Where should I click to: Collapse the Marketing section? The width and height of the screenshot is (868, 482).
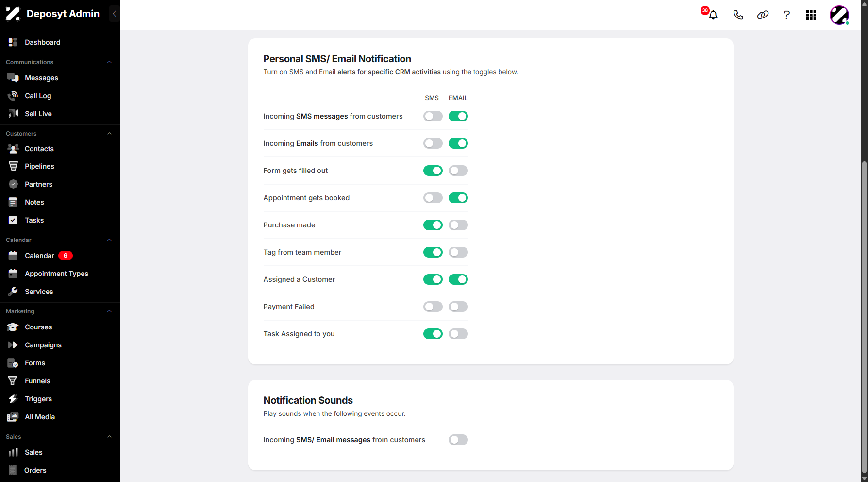[x=109, y=311]
